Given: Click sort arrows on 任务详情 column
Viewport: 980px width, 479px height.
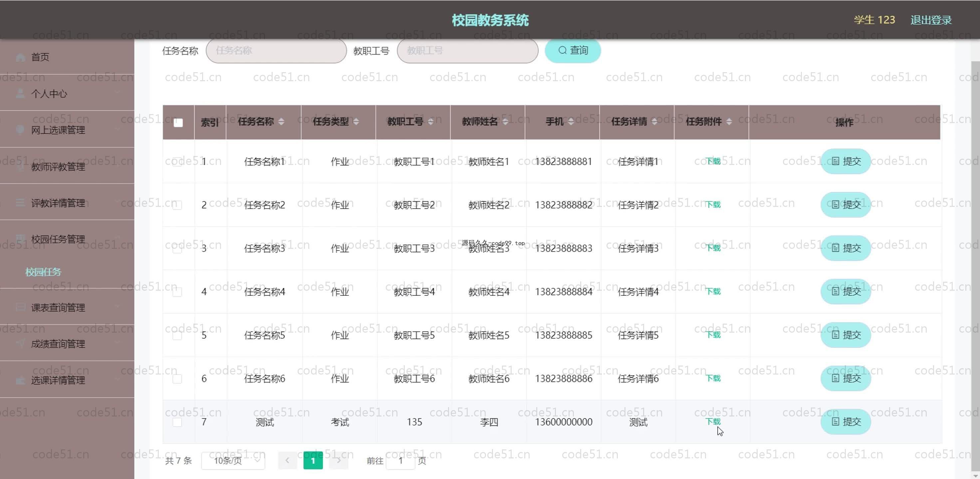Looking at the screenshot, I should coord(654,122).
